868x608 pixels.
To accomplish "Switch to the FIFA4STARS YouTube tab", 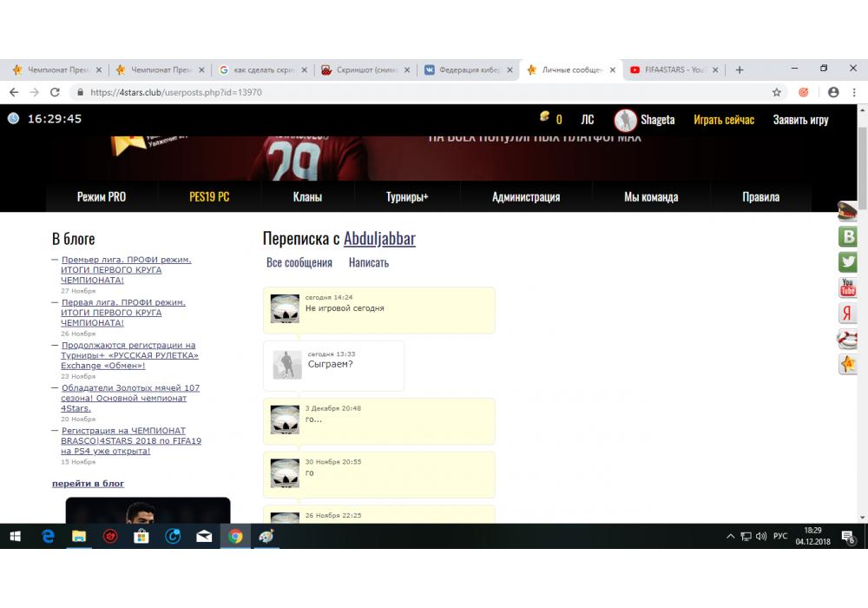I will click(671, 70).
